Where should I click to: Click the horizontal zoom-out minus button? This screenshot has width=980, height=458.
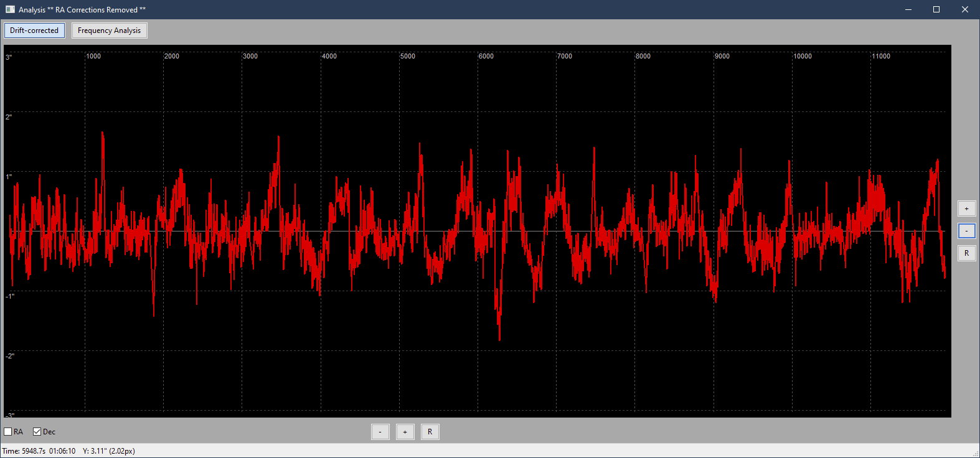[380, 432]
